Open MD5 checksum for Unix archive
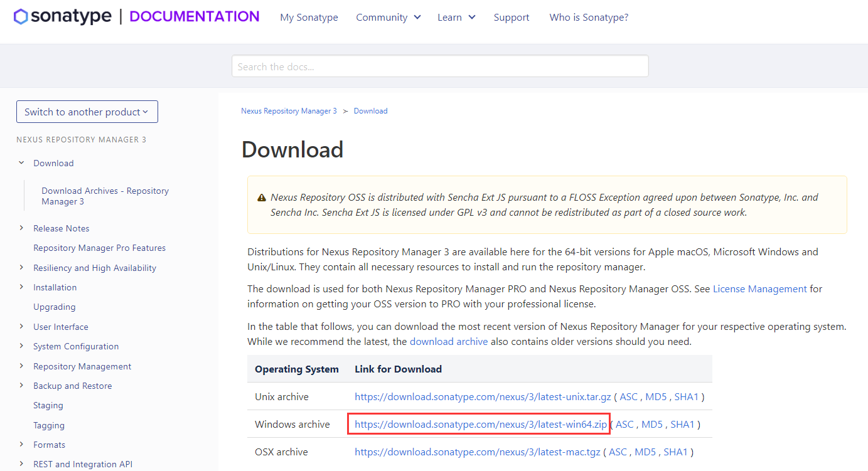868x471 pixels. [656, 397]
